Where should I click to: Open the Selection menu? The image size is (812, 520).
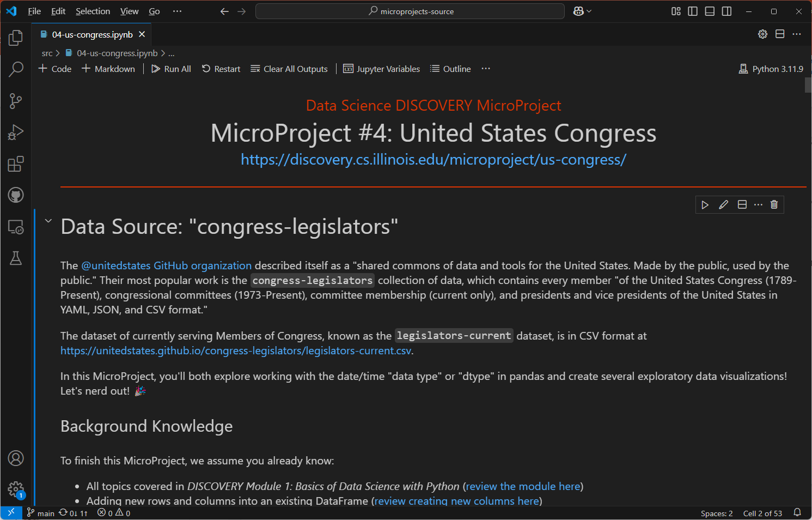coord(93,11)
